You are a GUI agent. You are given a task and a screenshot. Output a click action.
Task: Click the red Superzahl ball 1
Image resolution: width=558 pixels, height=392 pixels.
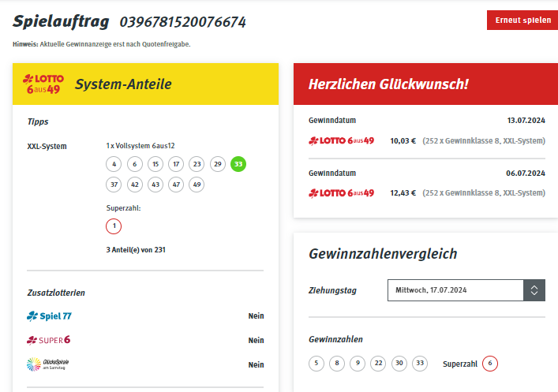pos(114,226)
